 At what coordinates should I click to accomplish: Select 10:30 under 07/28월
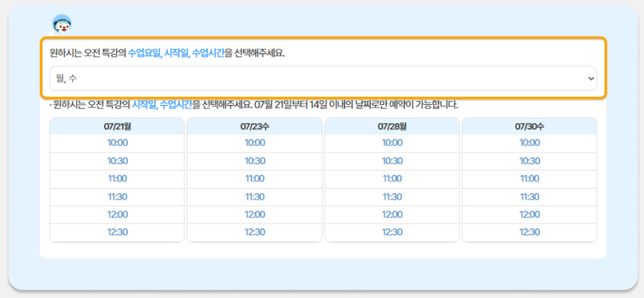pos(392,161)
